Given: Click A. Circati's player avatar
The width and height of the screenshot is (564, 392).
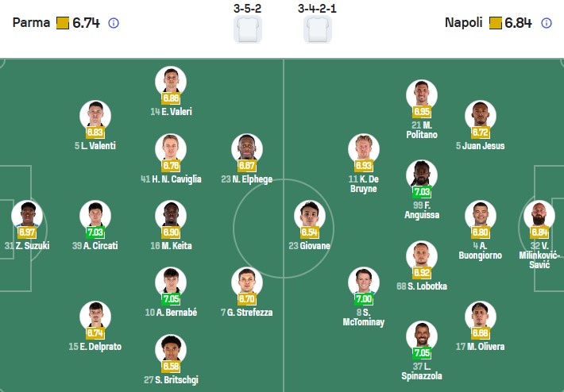Looking at the screenshot, I should 95,215.
